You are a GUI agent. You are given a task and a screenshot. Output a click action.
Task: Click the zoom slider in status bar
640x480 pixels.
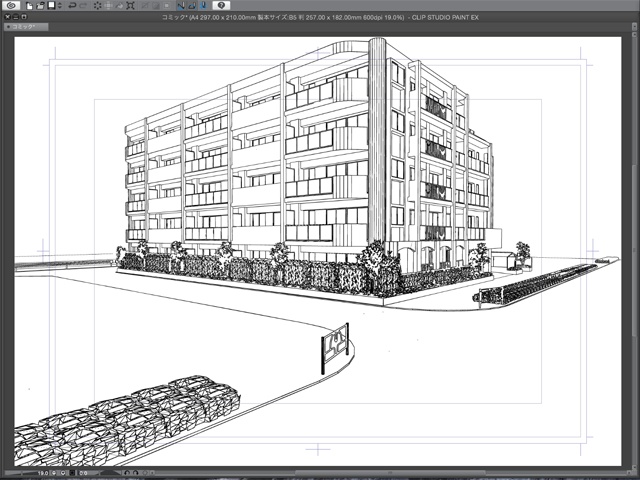pos(20,473)
